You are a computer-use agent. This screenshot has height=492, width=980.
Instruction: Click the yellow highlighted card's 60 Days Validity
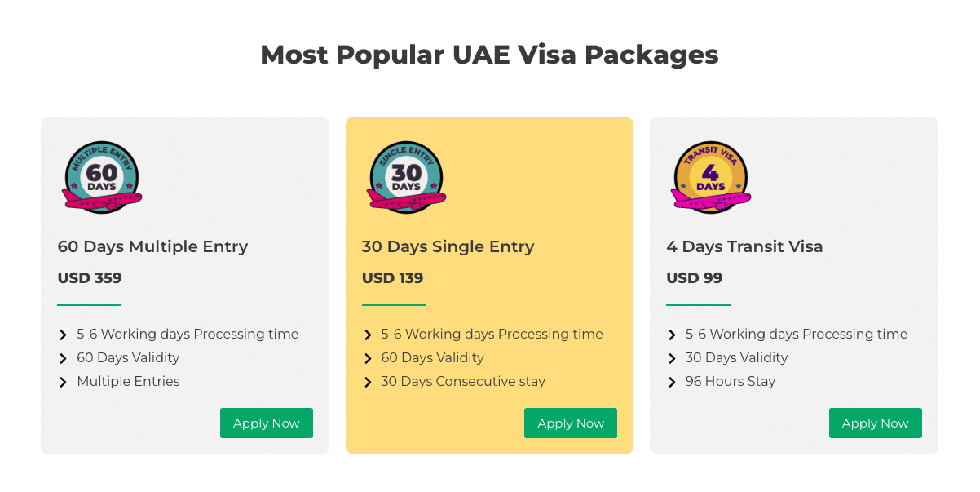(x=432, y=357)
